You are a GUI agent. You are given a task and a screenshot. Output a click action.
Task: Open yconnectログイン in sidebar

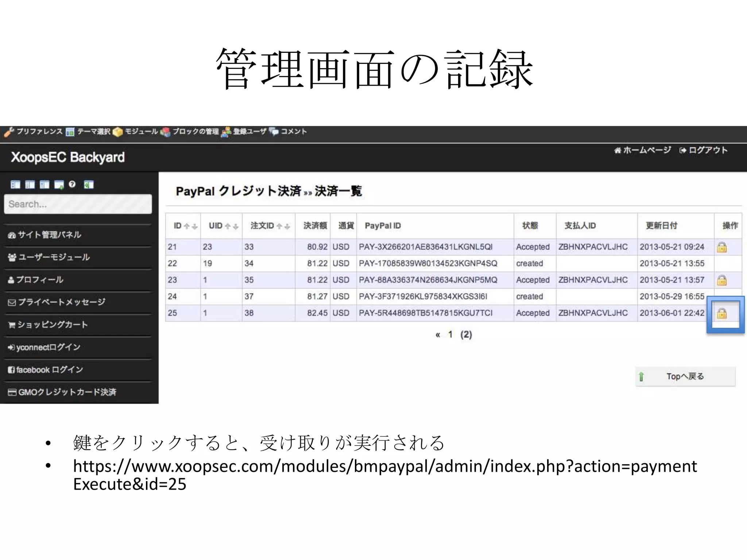(44, 347)
